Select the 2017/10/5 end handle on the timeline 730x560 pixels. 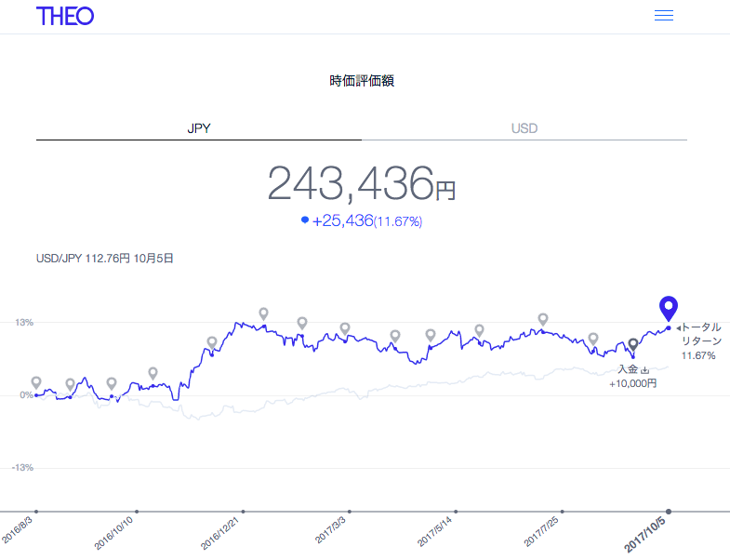[669, 512]
